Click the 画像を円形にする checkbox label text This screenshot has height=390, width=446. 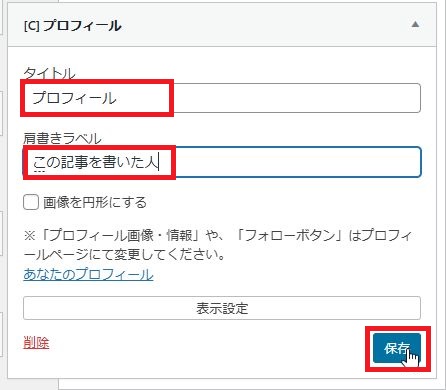[x=95, y=202]
